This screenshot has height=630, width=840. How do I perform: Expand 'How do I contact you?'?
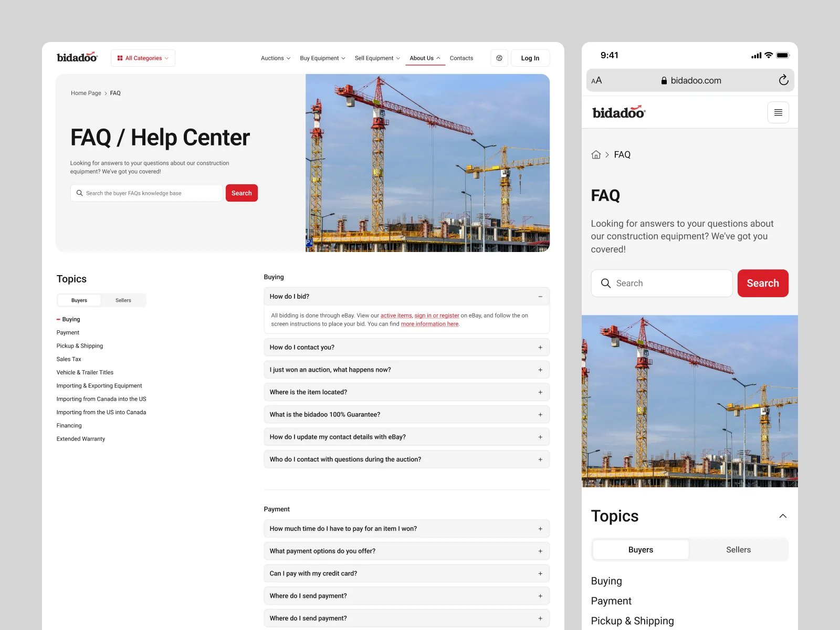point(407,348)
